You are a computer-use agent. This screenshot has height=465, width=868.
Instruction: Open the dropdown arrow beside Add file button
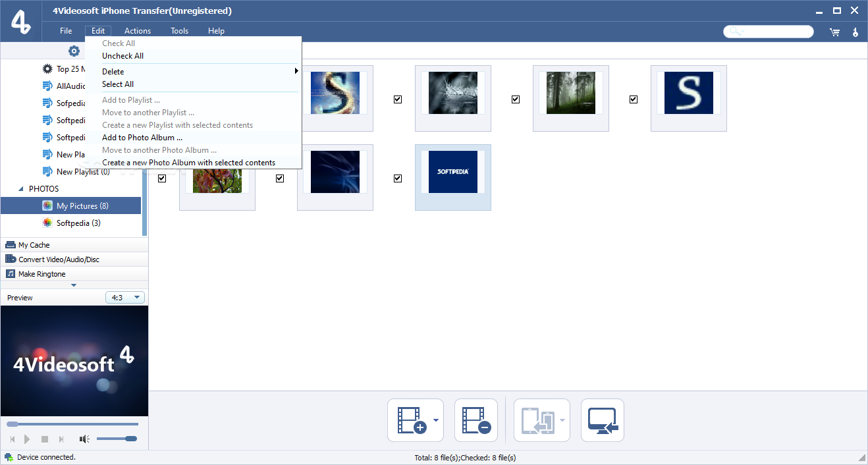tap(436, 420)
